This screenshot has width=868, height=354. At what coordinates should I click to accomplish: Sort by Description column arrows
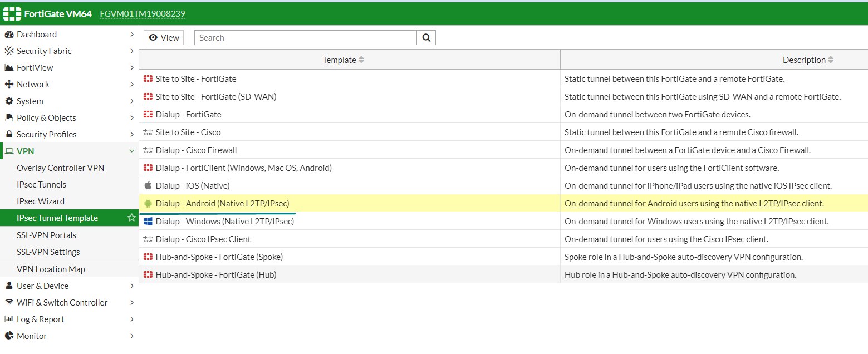coord(831,60)
